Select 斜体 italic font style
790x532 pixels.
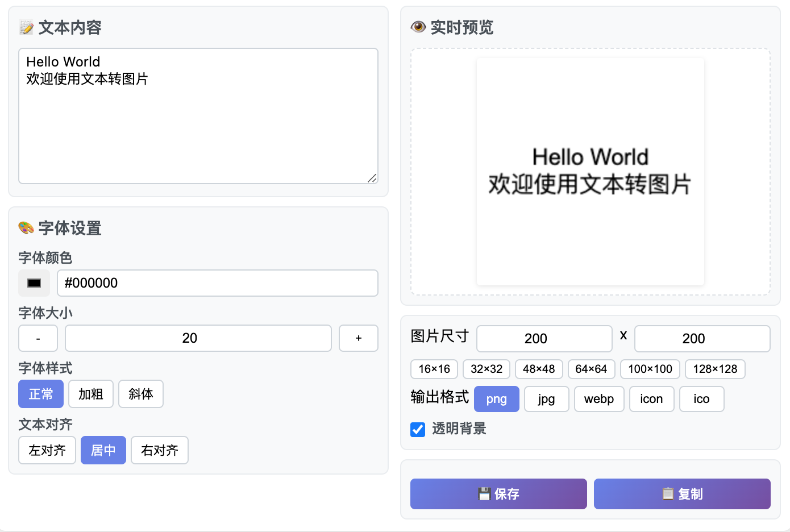coord(141,394)
